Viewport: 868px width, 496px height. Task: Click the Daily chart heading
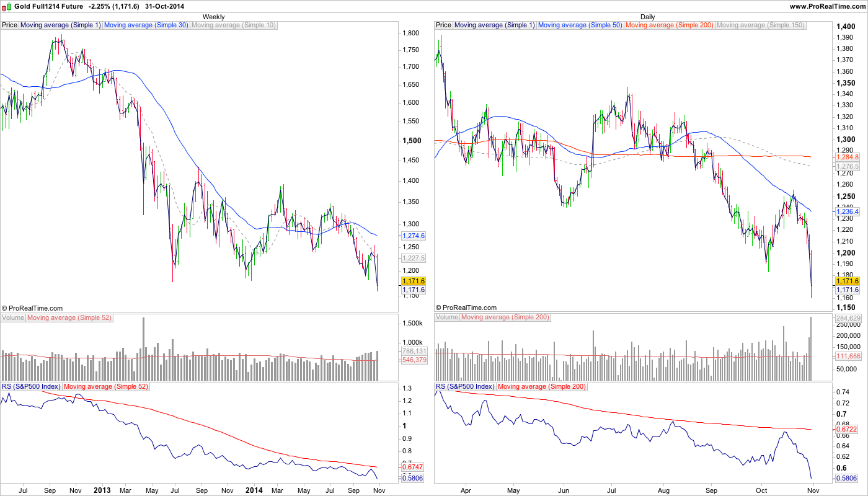point(648,17)
